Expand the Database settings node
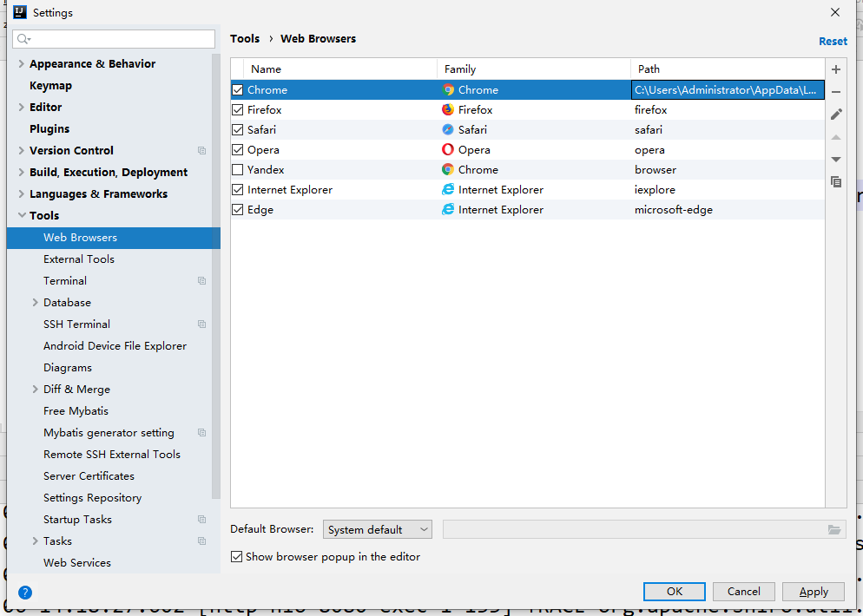The image size is (863, 616). point(33,302)
